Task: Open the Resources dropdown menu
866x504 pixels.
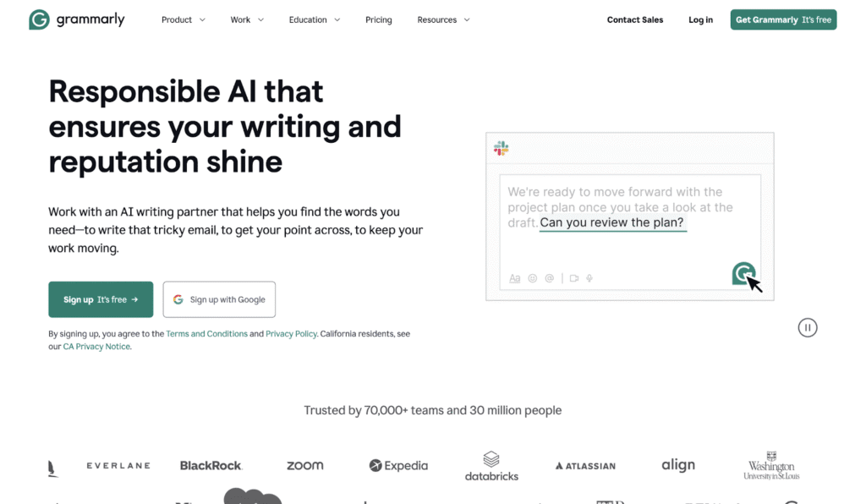Action: point(443,19)
